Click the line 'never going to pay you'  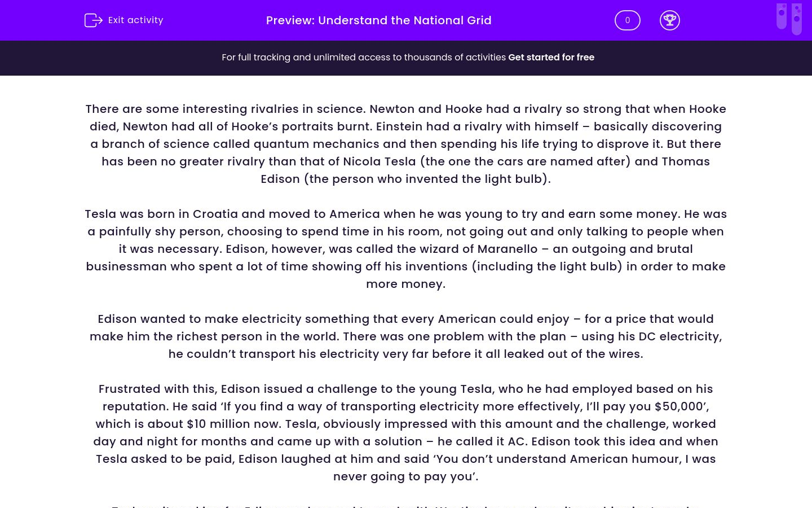(405, 476)
